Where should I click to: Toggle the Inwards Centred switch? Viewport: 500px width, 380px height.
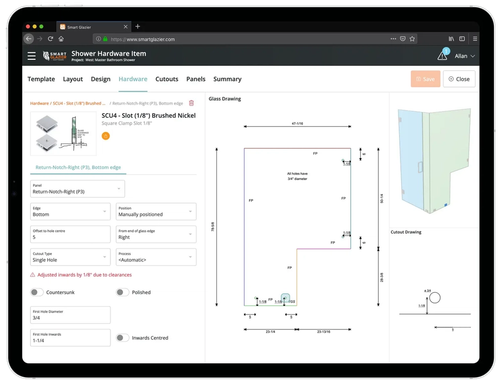122,338
